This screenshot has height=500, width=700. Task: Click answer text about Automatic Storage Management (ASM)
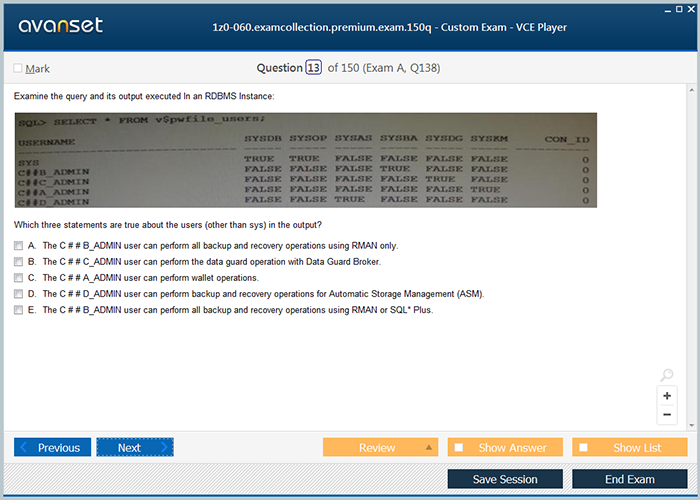[x=263, y=294]
